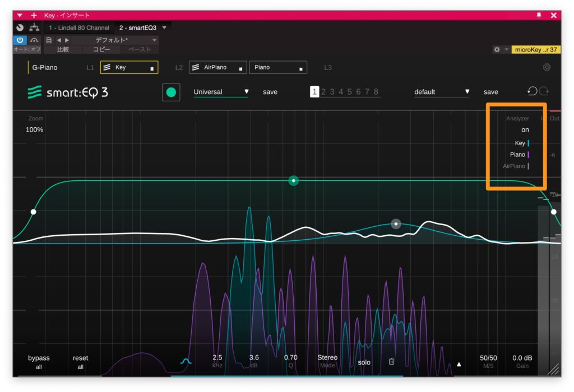Expand the デフォルト preset menu
This screenshot has height=392, width=574.
(x=155, y=40)
